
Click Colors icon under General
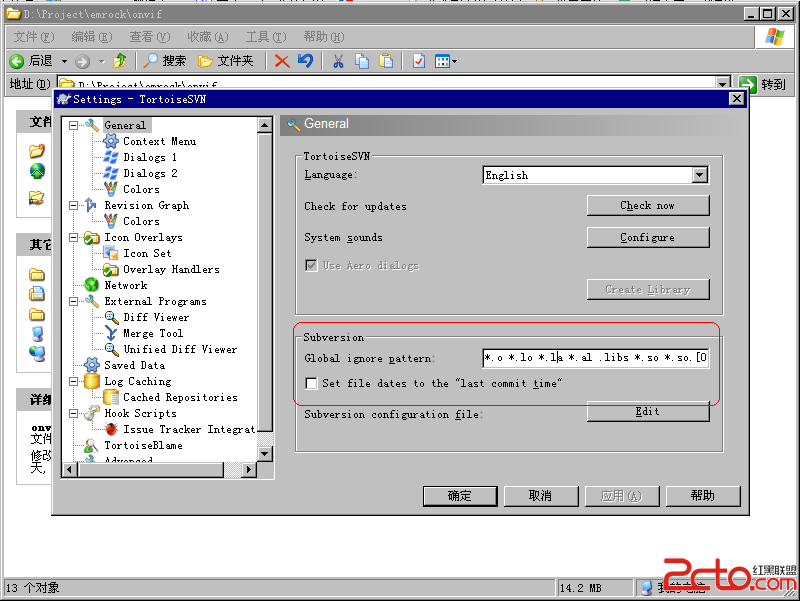[111, 189]
